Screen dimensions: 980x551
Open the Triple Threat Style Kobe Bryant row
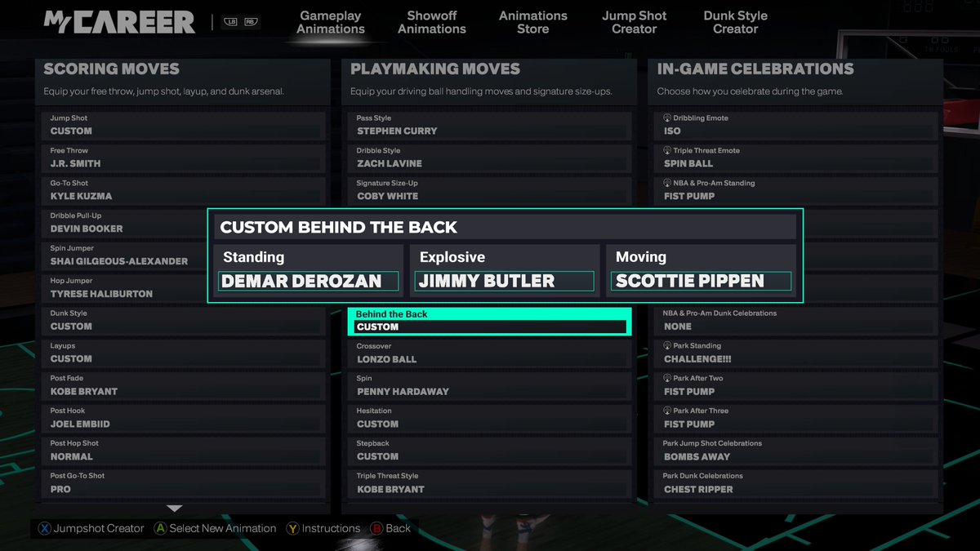click(489, 484)
